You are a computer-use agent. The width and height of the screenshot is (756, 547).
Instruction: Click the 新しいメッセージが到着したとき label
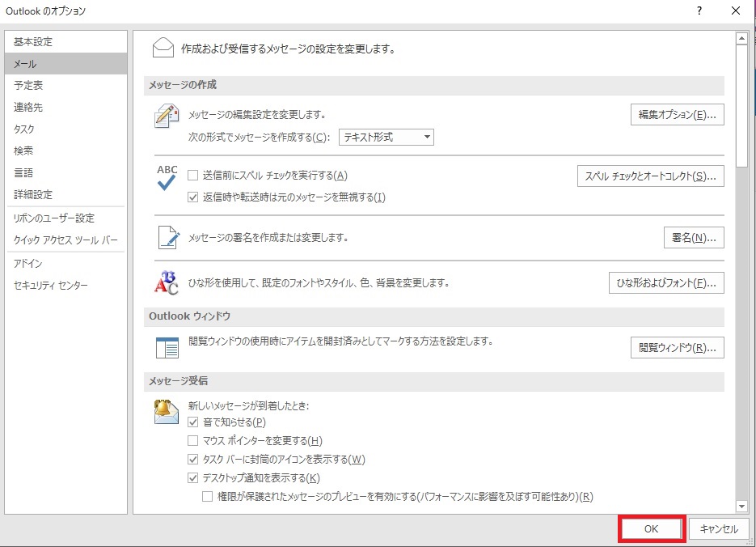(248, 405)
